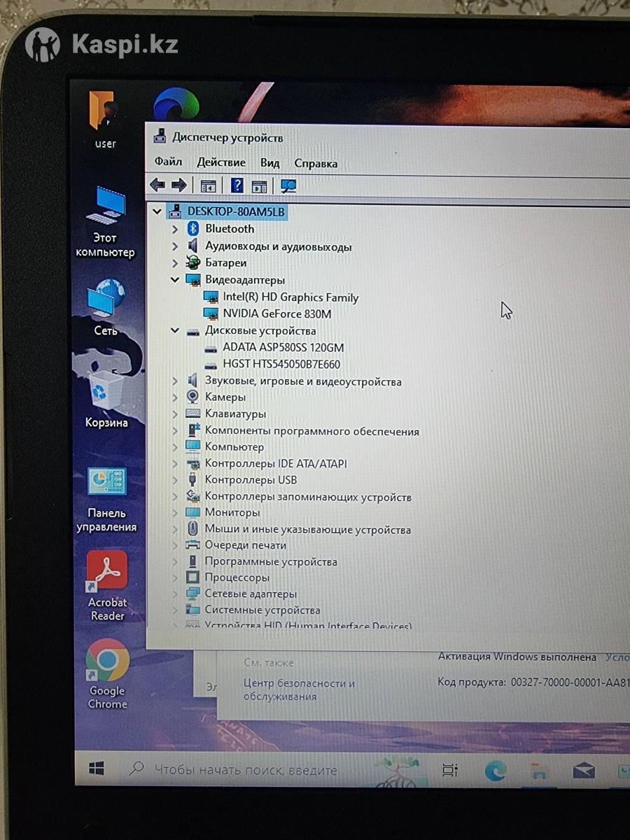Launch Acrobat Reader from the desktop
This screenshot has width=630, height=840.
(107, 586)
